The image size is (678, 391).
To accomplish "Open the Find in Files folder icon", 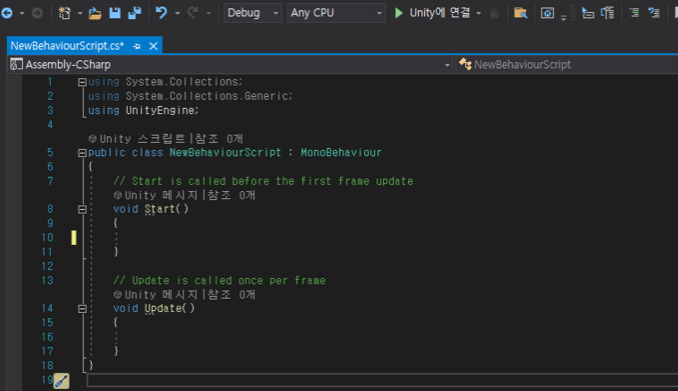I will tap(520, 13).
